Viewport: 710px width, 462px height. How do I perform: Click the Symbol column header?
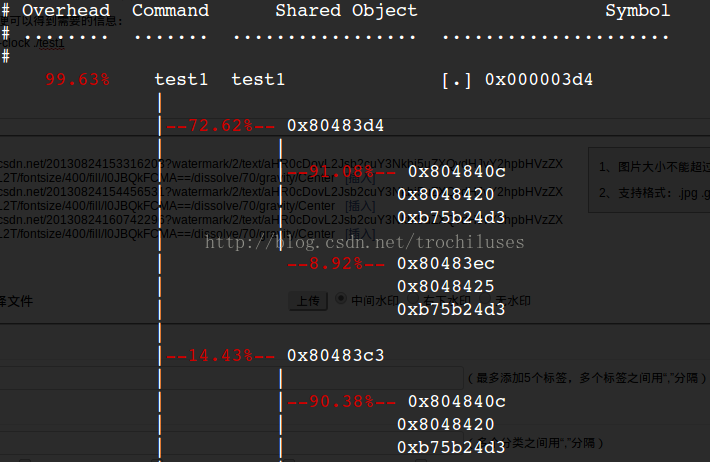pos(638,10)
